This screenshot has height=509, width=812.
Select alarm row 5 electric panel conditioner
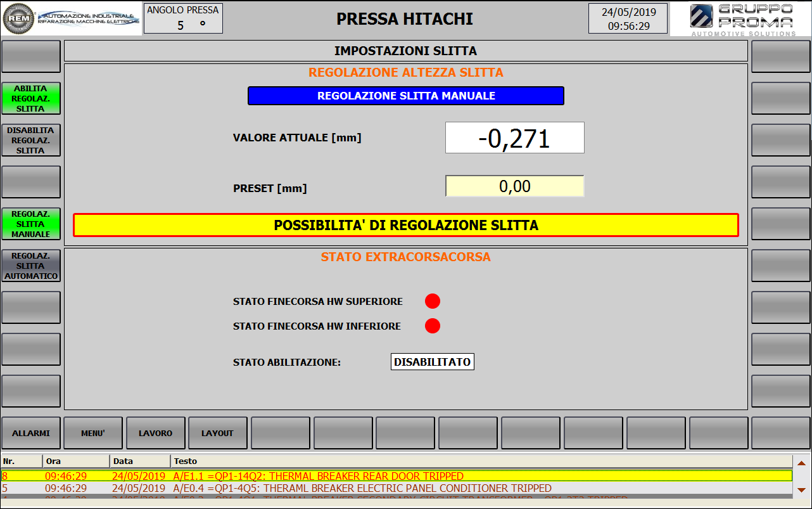(x=396, y=488)
